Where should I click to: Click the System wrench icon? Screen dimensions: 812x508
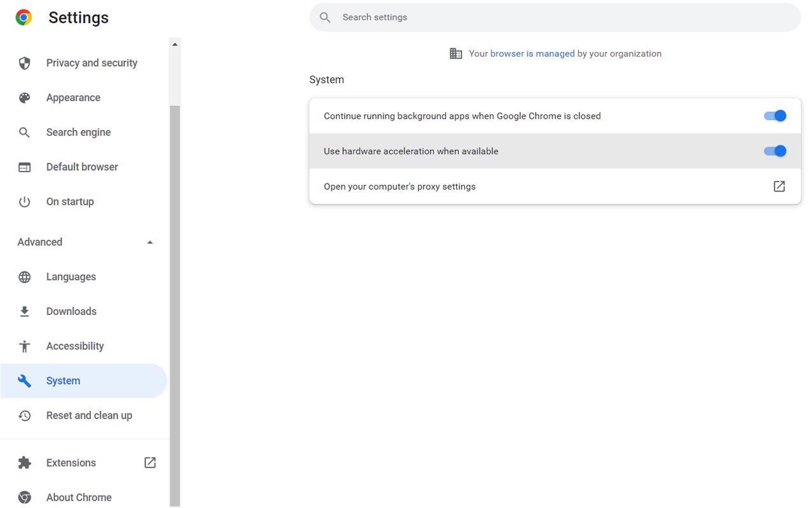[24, 381]
